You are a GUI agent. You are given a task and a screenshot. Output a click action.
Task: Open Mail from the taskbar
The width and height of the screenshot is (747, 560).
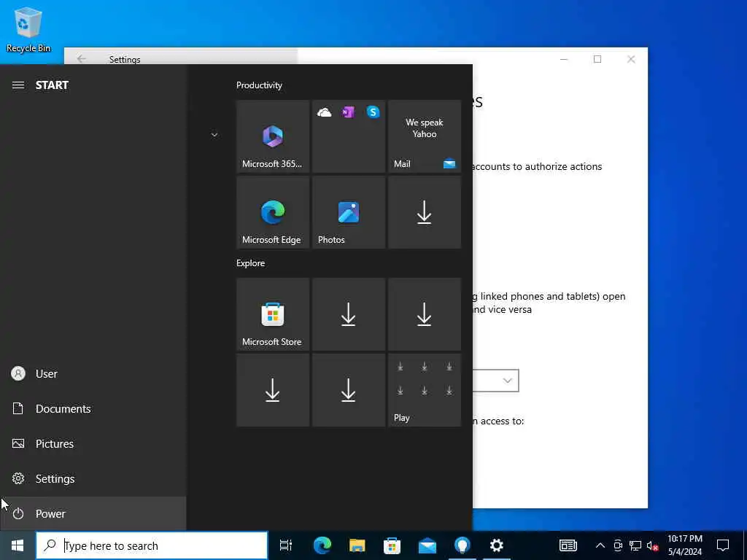point(427,545)
